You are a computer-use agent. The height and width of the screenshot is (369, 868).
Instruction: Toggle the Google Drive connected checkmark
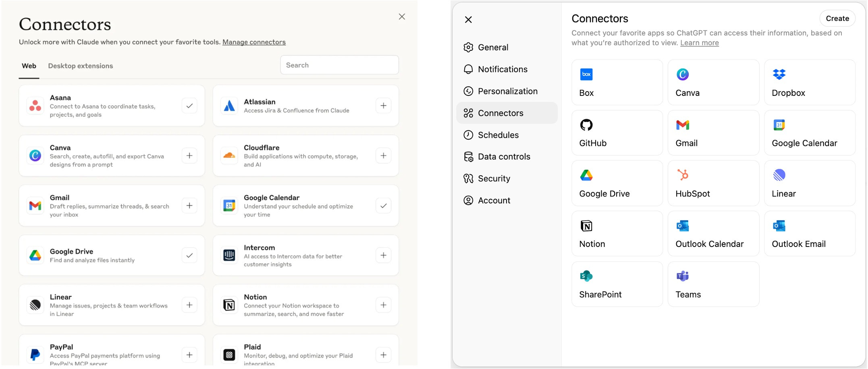(x=189, y=255)
